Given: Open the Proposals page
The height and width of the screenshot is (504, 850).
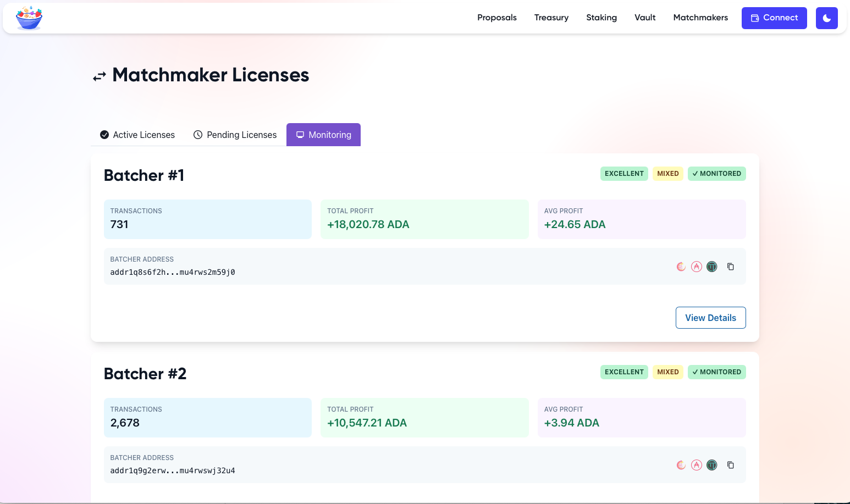Looking at the screenshot, I should 496,18.
